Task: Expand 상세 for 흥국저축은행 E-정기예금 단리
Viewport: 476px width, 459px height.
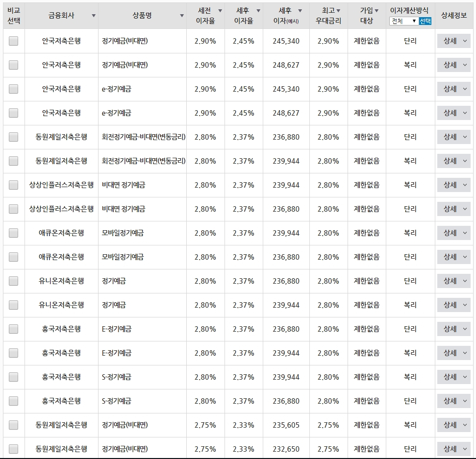Action: point(454,329)
